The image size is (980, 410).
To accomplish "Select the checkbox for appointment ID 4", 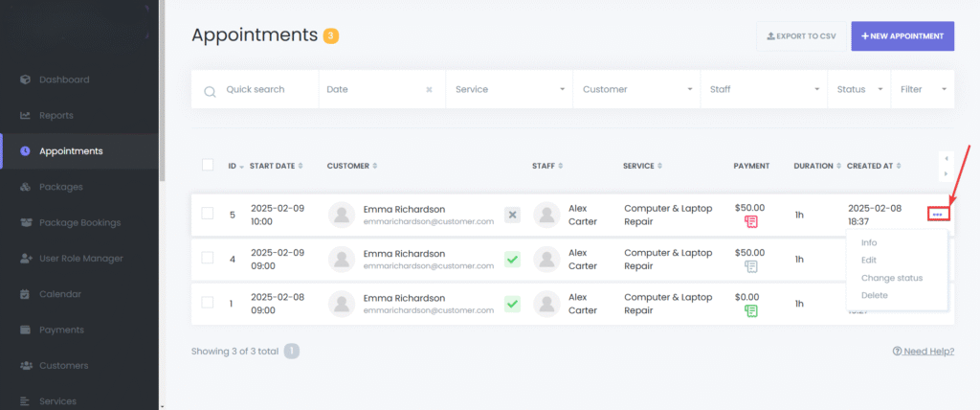I will (x=208, y=258).
